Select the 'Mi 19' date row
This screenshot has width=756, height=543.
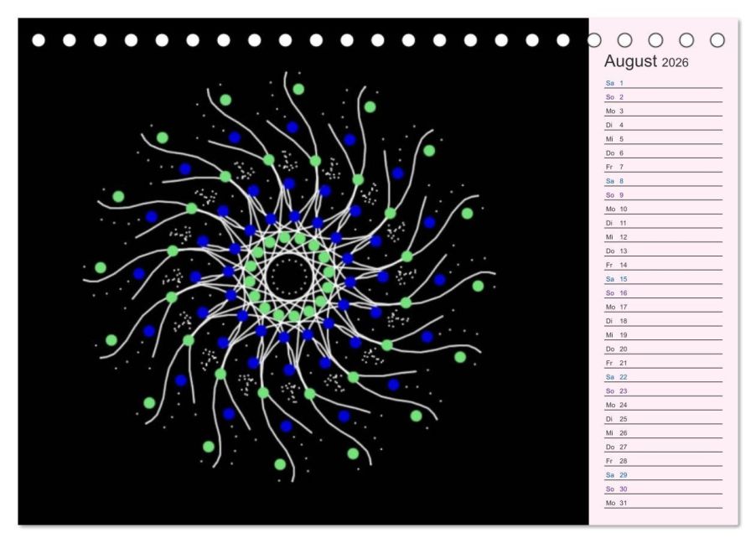tap(664, 334)
